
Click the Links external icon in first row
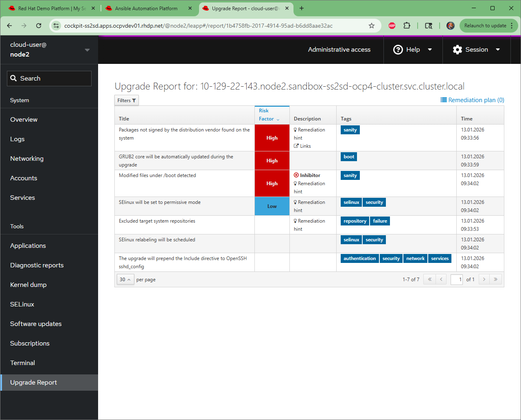(x=296, y=146)
